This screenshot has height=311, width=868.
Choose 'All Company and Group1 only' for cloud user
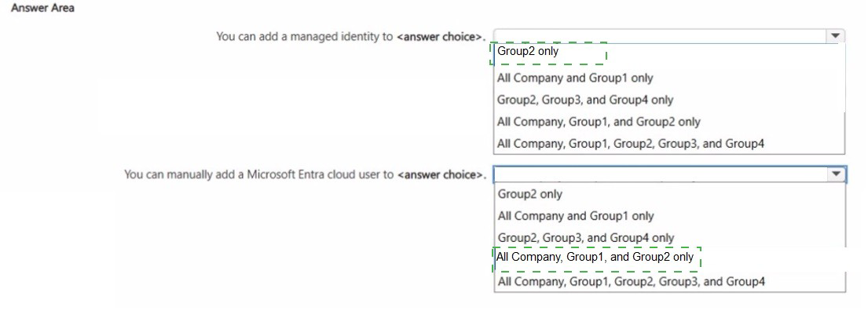coord(576,216)
